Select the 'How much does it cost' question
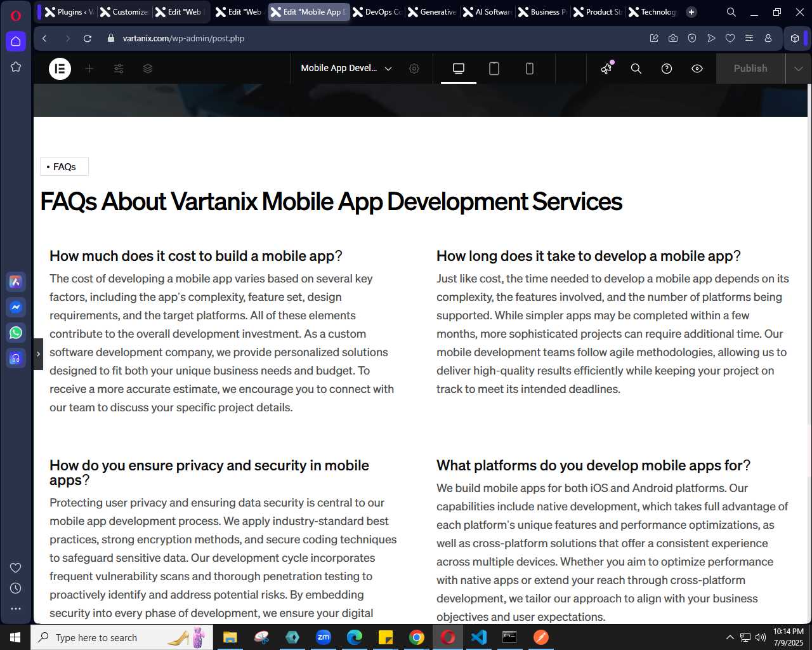 196,256
